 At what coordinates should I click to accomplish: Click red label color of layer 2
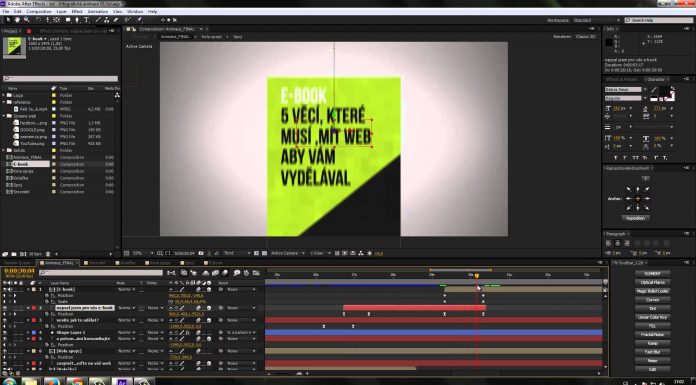[x=34, y=308]
